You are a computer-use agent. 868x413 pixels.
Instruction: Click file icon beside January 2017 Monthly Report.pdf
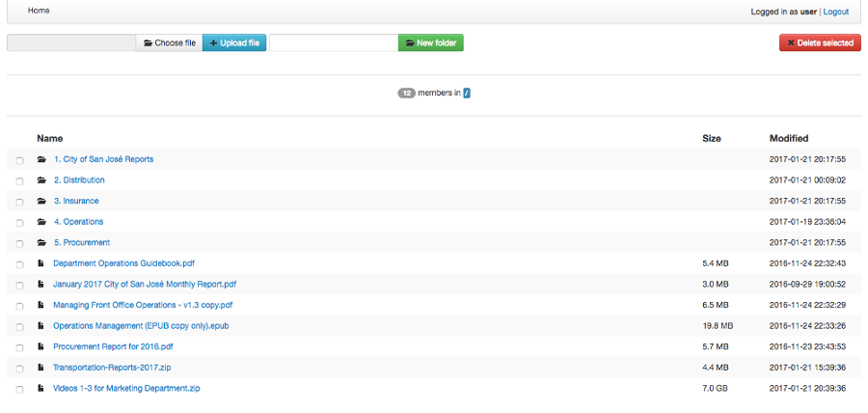41,285
